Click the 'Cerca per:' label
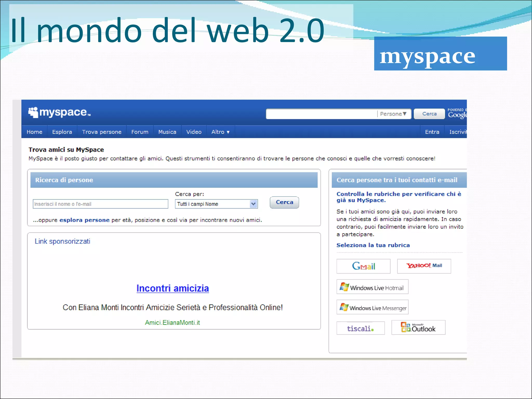 (x=190, y=194)
